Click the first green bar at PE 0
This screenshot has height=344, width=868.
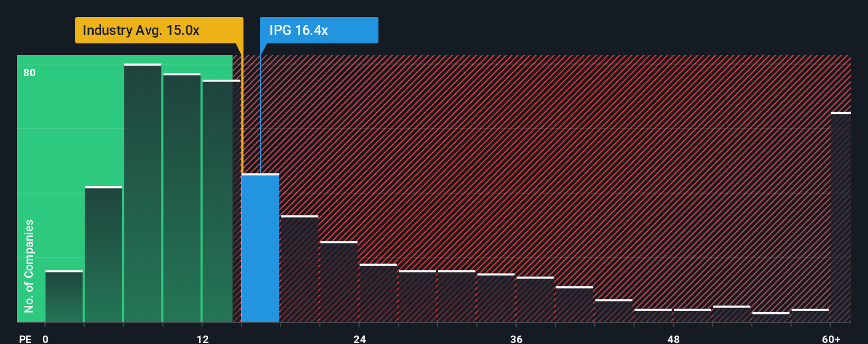tap(64, 296)
